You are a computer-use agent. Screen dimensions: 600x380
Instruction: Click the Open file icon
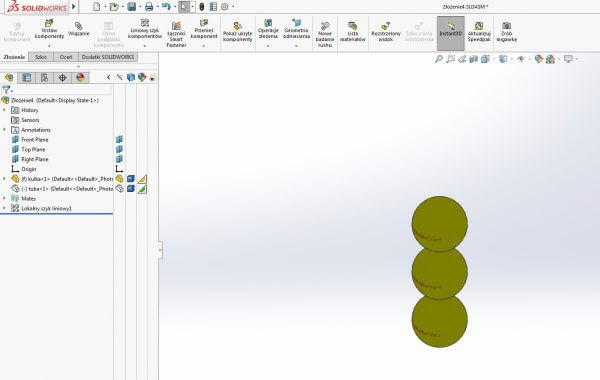(114, 7)
